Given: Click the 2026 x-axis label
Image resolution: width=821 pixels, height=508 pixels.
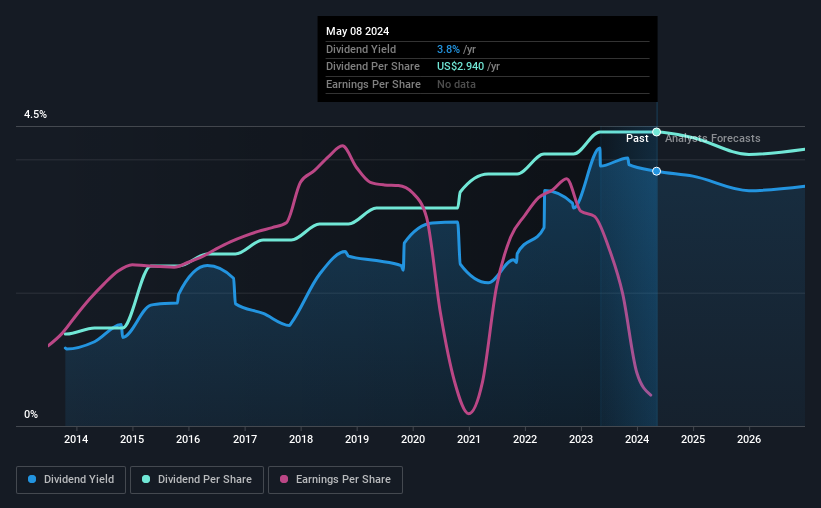Looking at the screenshot, I should coord(749,439).
